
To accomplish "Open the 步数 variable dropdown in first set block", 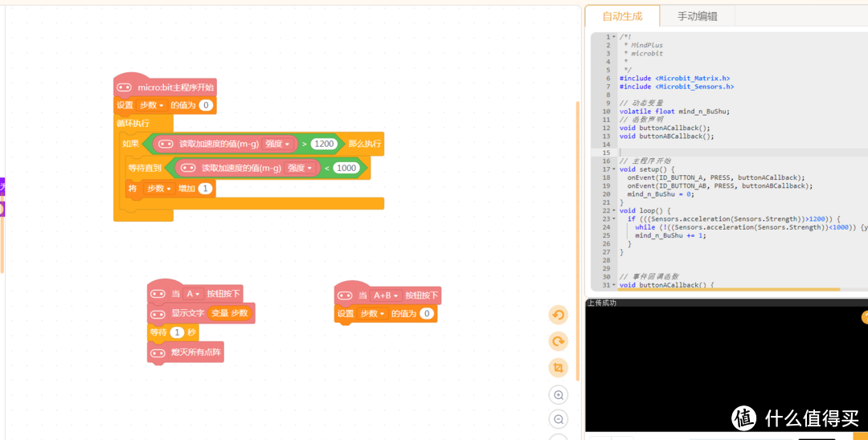I will (x=151, y=105).
